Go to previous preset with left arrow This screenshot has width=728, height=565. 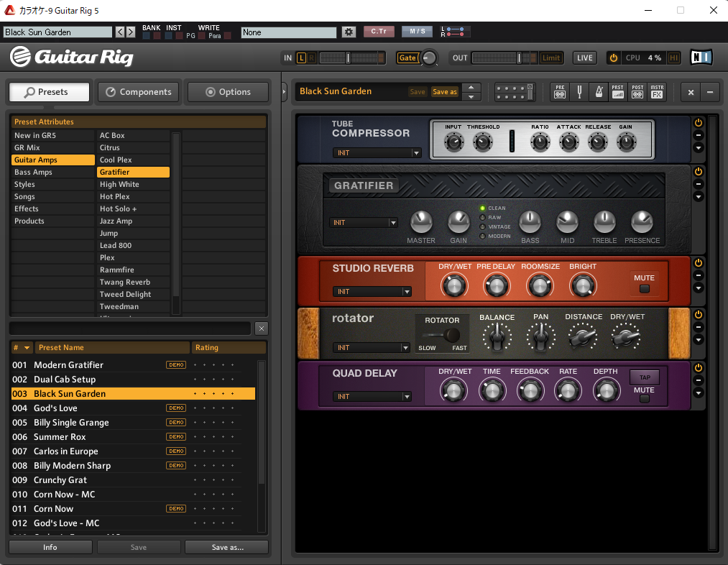coord(120,32)
